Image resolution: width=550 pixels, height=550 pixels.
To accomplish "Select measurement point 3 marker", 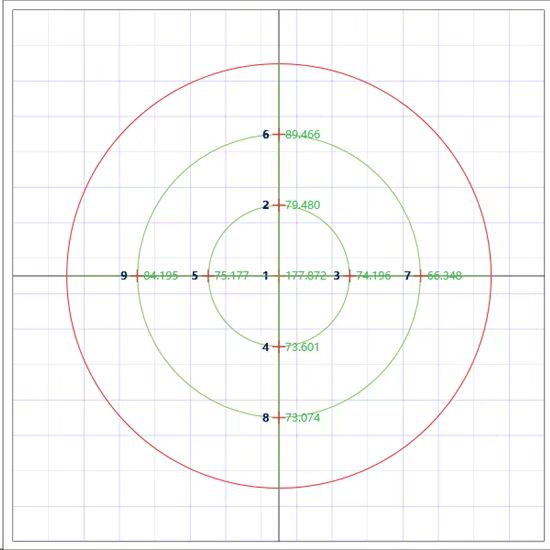I will pos(349,276).
